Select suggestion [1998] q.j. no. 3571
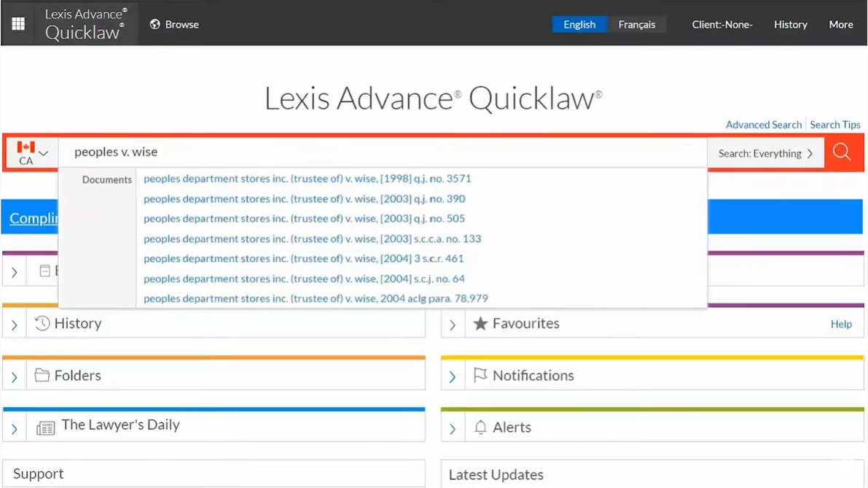Screen dimensions: 868x488 tap(308, 179)
